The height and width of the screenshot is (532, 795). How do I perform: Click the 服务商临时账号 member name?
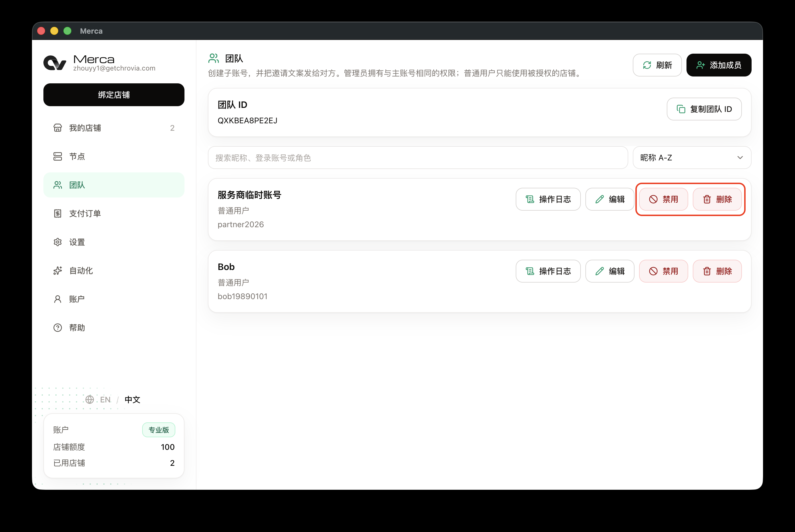(250, 195)
